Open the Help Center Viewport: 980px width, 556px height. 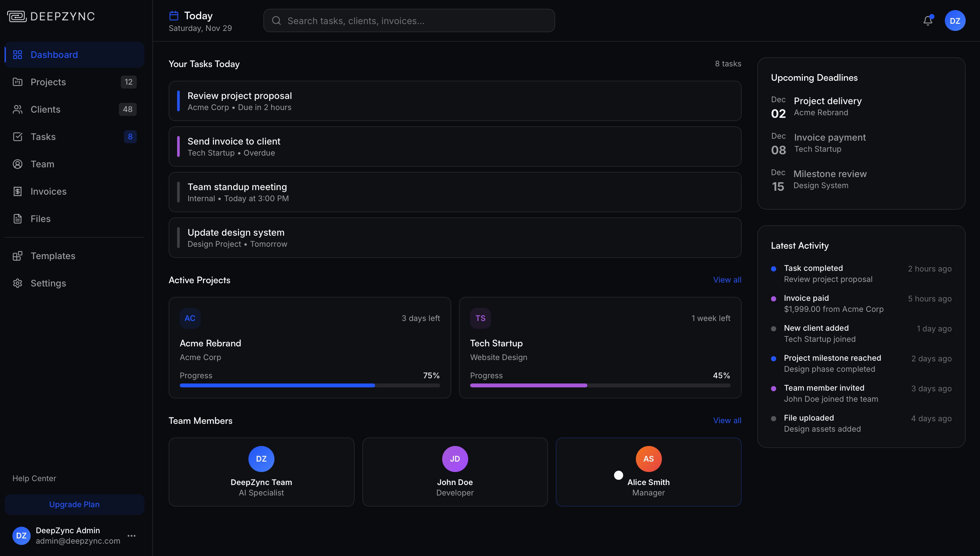pos(34,478)
